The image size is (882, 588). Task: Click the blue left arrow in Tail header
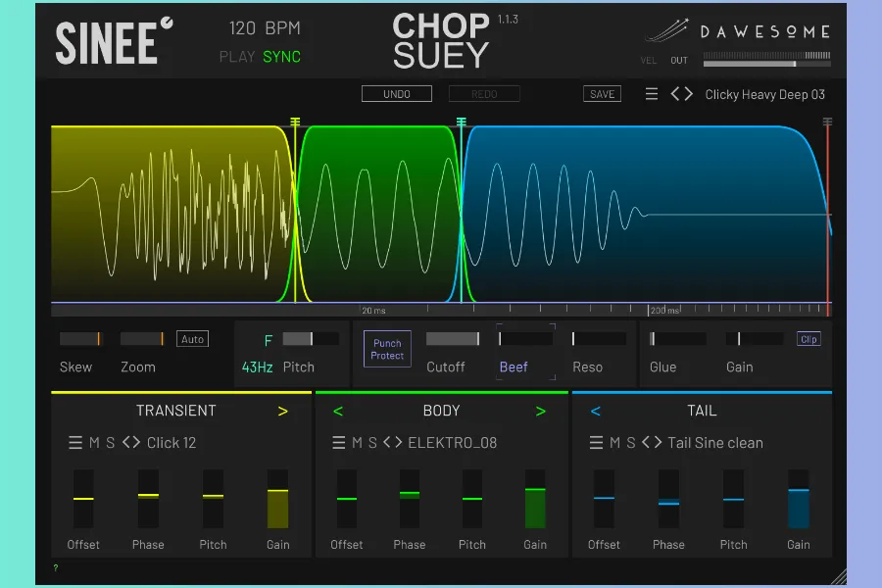[x=596, y=412]
